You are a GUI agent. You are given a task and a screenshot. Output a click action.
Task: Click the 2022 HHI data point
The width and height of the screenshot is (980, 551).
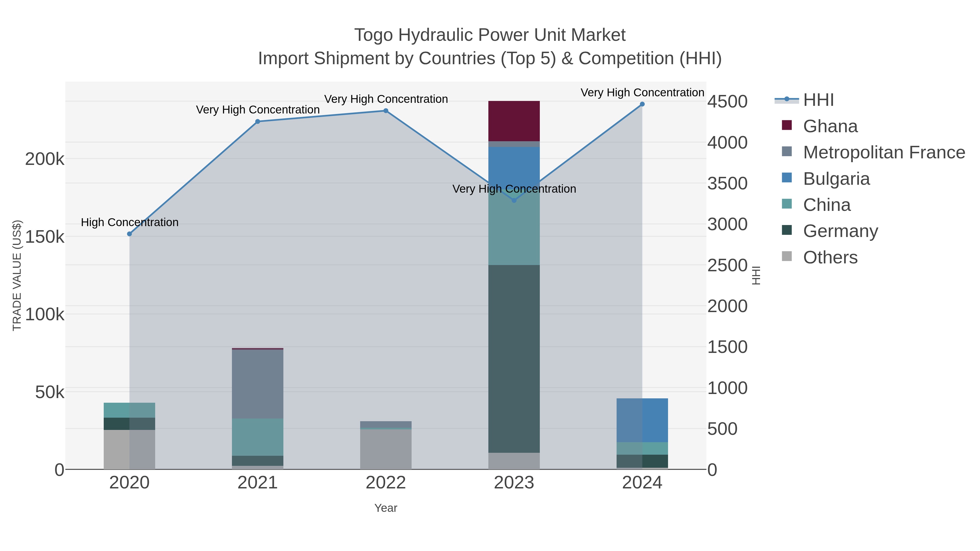coord(386,111)
